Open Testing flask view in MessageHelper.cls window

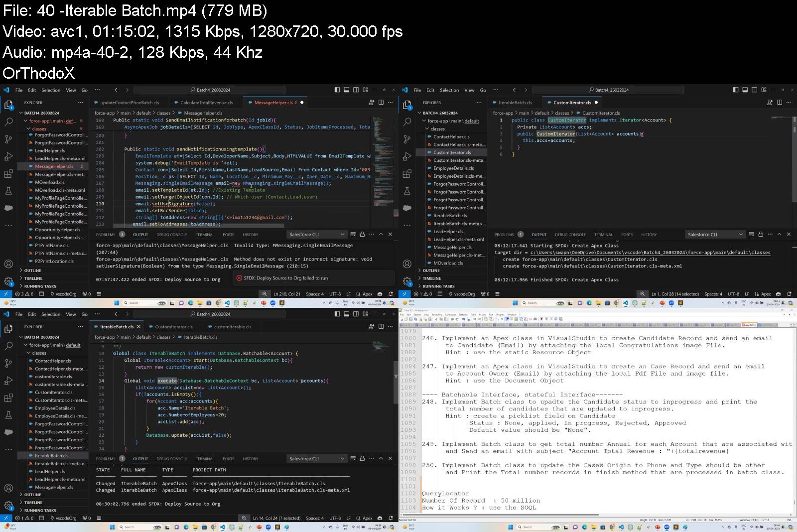[x=8, y=191]
